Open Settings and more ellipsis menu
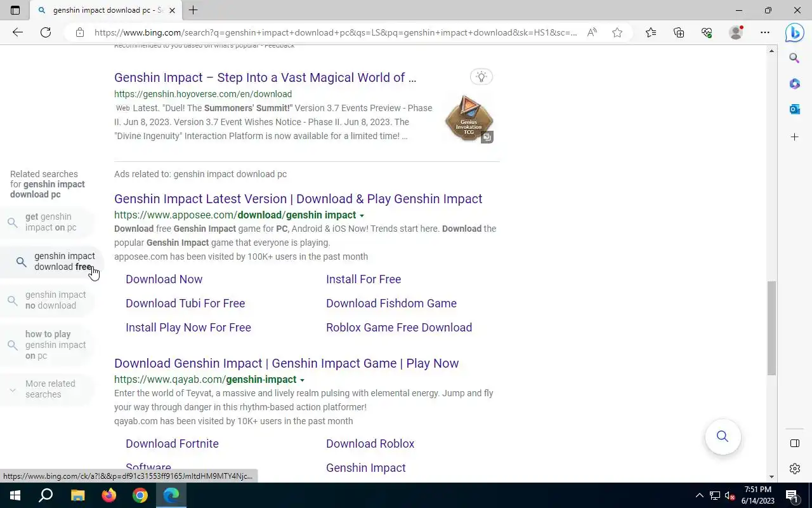Screen dimensions: 812x508 765,32
